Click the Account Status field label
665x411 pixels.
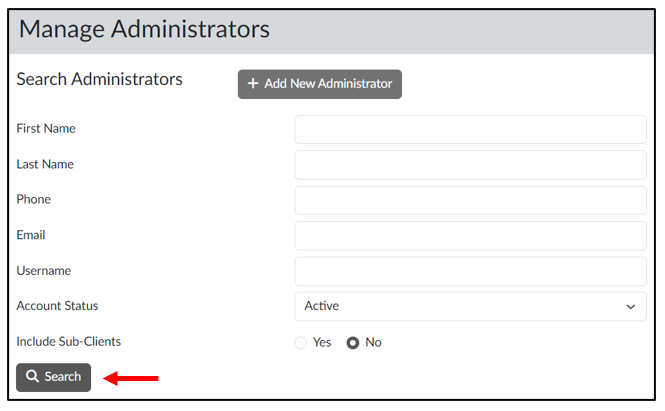coord(57,306)
